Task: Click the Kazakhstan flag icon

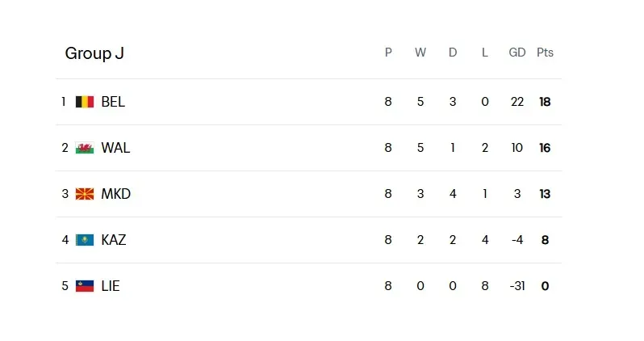Action: 85,240
